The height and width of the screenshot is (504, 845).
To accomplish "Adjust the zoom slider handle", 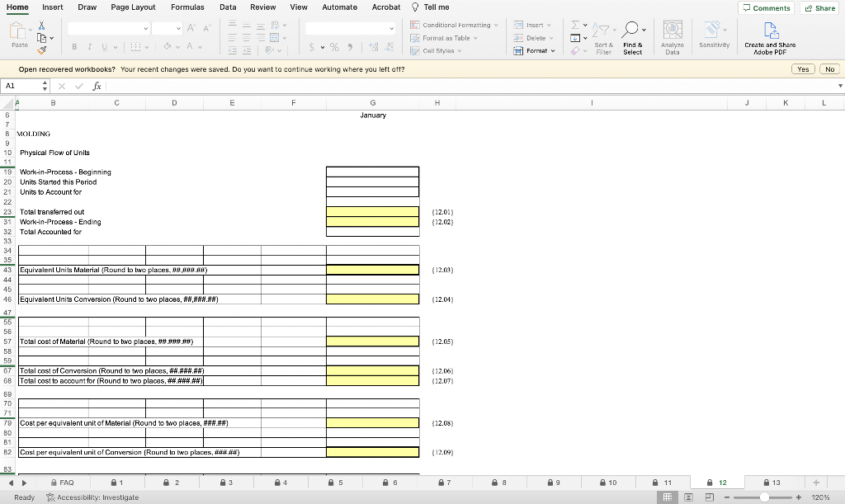I will [764, 497].
